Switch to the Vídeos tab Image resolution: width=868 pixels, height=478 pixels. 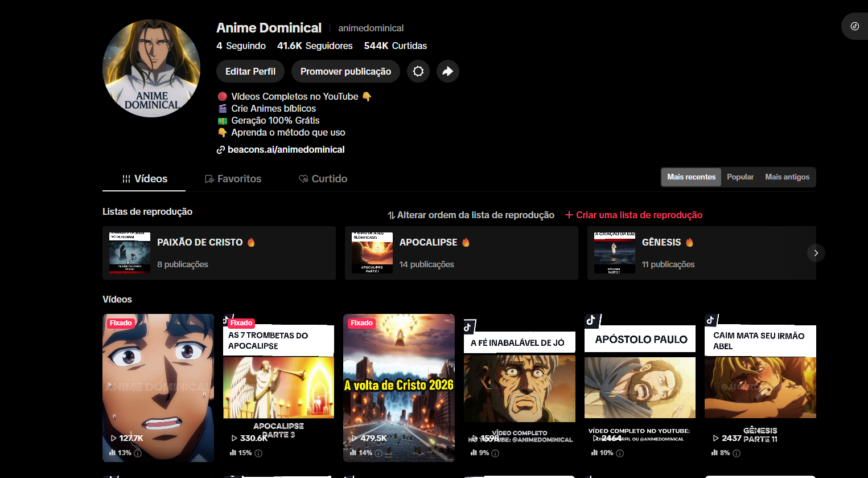tap(144, 179)
